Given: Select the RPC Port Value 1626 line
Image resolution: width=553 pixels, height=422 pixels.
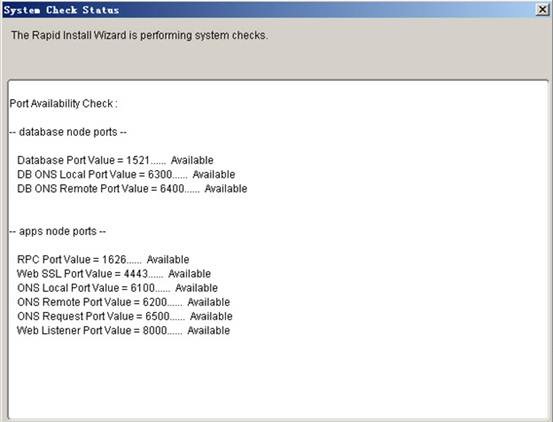Looking at the screenshot, I should (x=103, y=259).
